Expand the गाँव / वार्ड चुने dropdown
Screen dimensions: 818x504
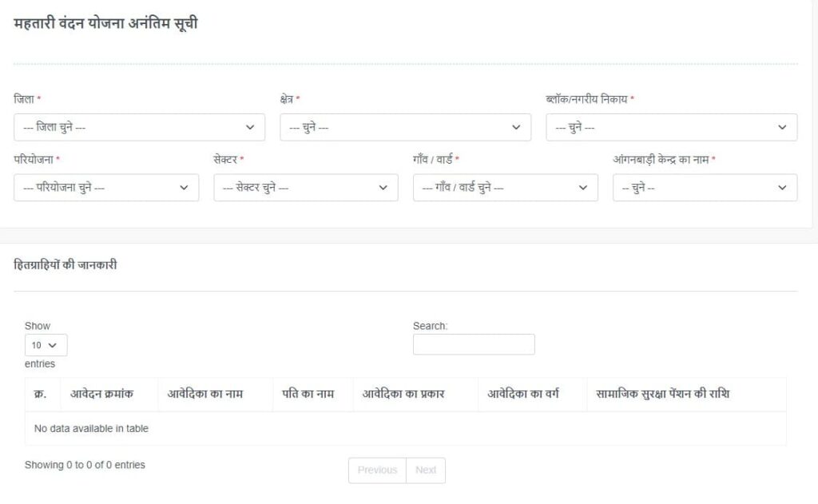[505, 188]
